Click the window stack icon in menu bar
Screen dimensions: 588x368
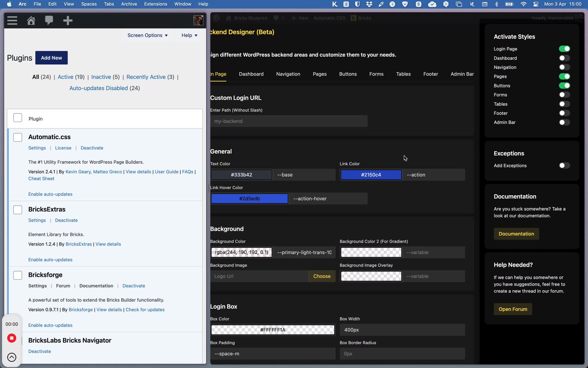[459, 4]
